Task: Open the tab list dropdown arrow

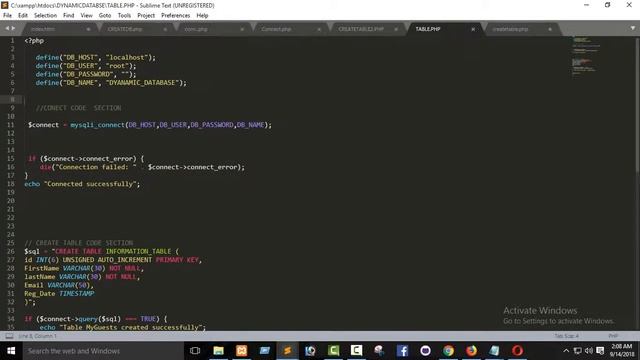Action: [x=633, y=28]
